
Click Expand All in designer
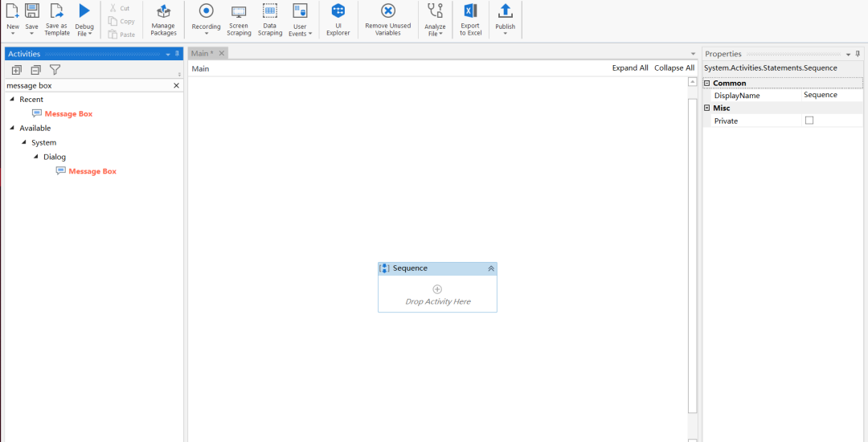pos(630,68)
